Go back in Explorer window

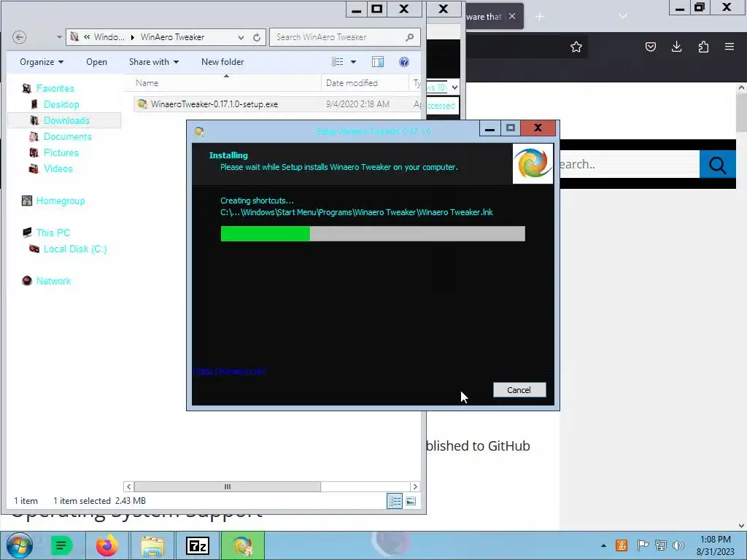[x=19, y=37]
